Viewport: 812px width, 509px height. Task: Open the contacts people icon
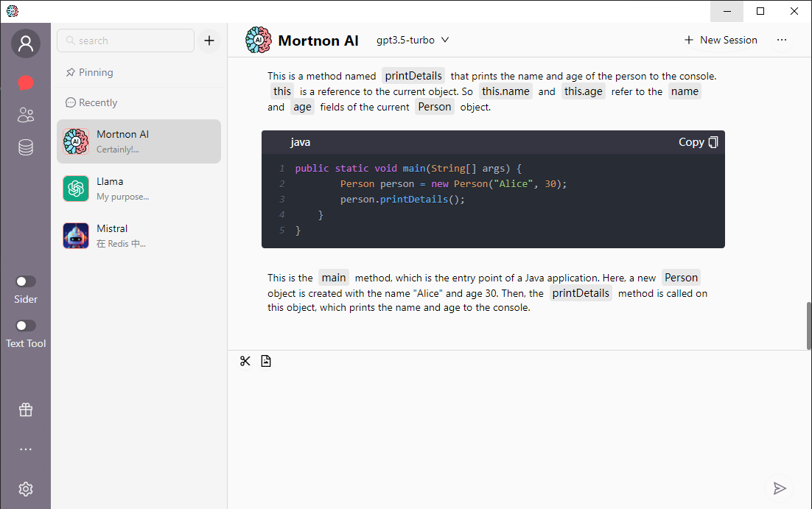[x=26, y=115]
